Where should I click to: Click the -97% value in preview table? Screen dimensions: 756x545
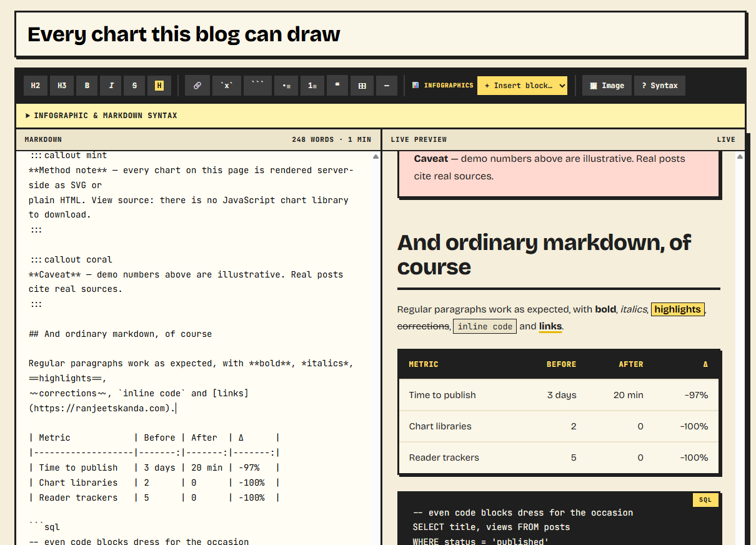695,395
